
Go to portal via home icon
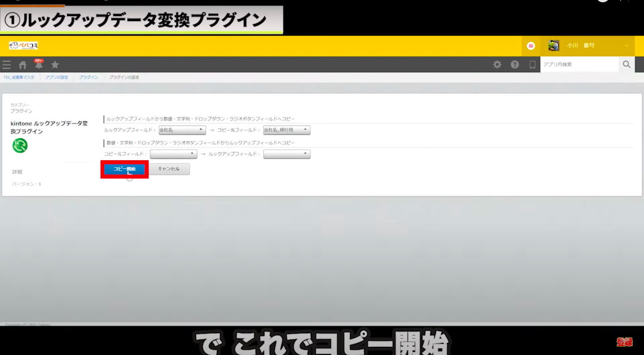[x=22, y=65]
